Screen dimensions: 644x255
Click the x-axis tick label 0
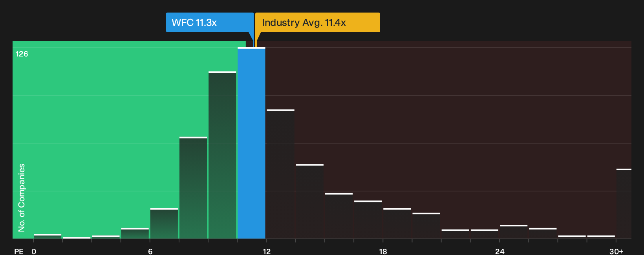pos(34,251)
